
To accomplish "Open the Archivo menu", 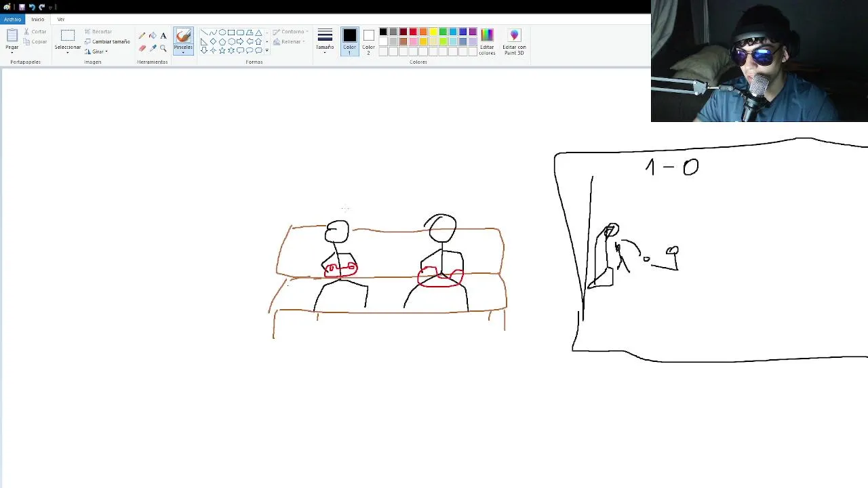I will [12, 19].
